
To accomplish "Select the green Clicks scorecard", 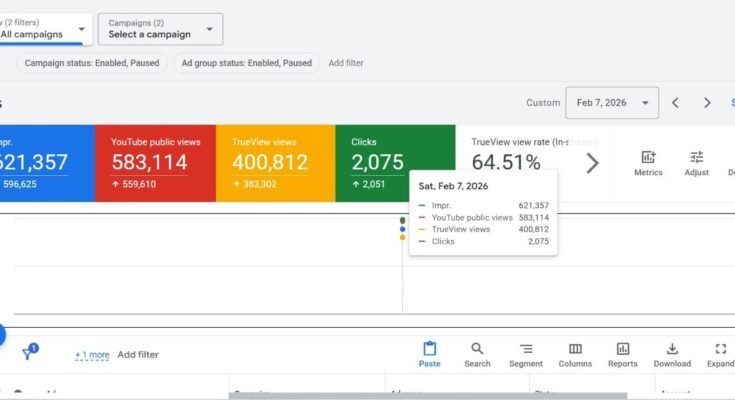I will click(x=395, y=163).
